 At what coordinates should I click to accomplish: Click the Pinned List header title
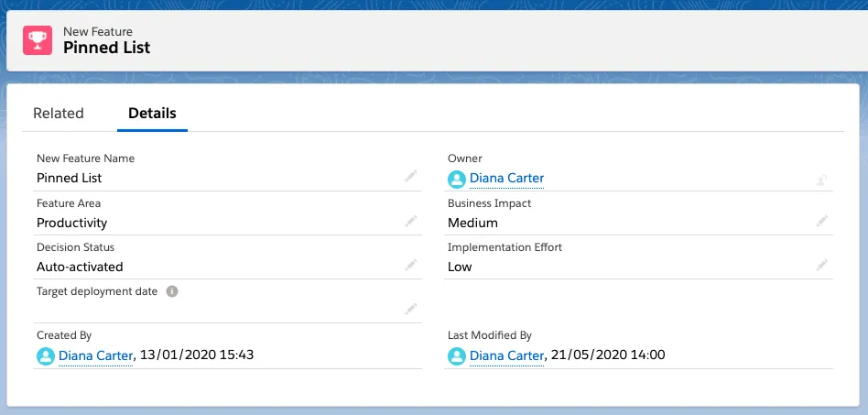click(107, 48)
